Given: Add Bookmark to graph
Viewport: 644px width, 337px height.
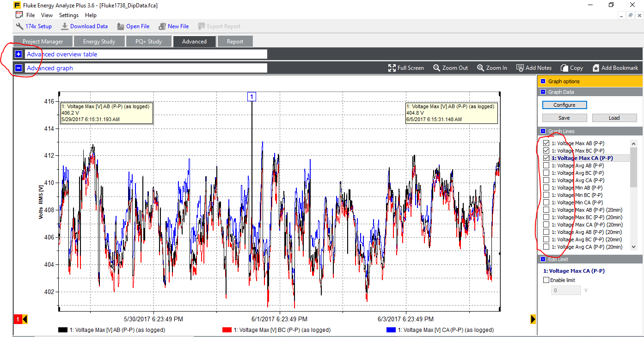Looking at the screenshot, I should click(615, 68).
